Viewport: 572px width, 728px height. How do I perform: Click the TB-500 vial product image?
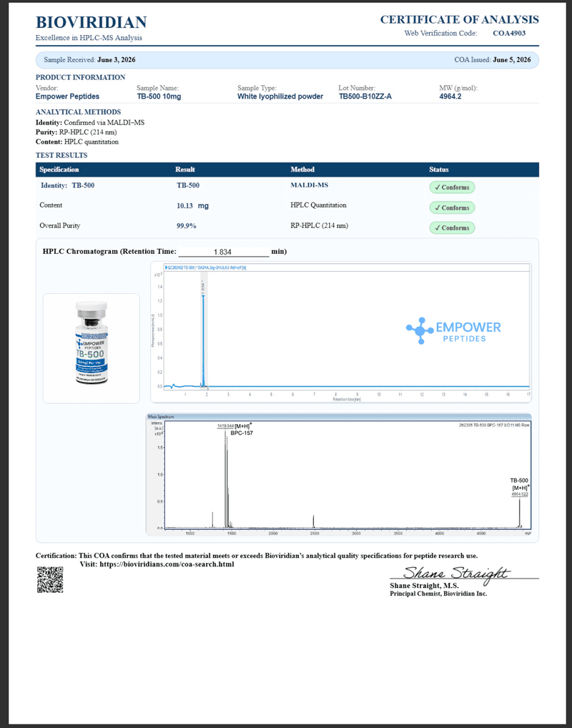click(x=92, y=342)
